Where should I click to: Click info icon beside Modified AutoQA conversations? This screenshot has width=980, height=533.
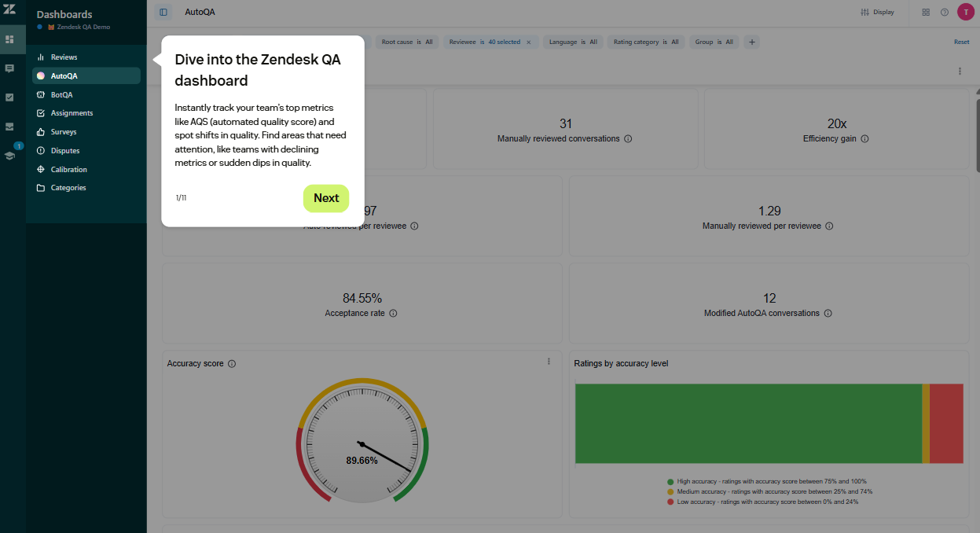(x=828, y=313)
